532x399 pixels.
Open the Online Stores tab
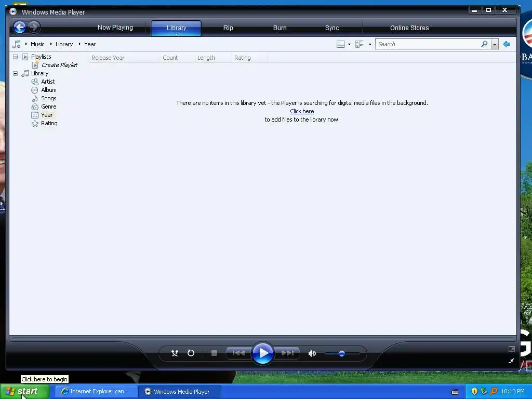pos(409,28)
